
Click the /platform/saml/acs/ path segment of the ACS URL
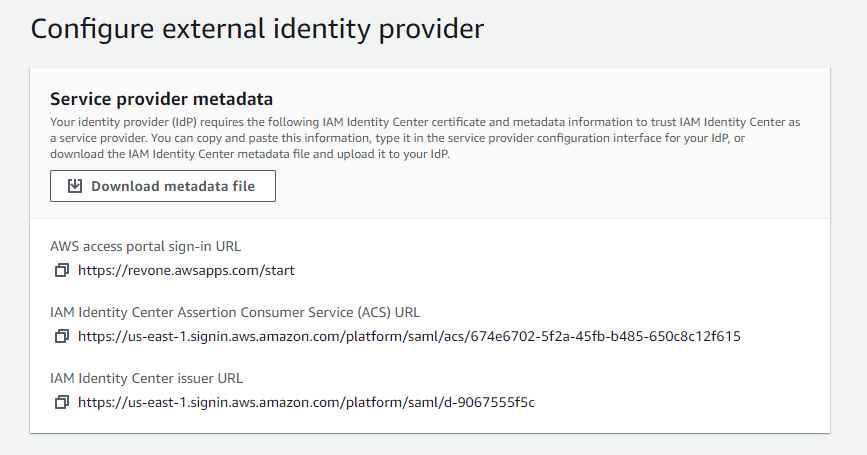406,336
